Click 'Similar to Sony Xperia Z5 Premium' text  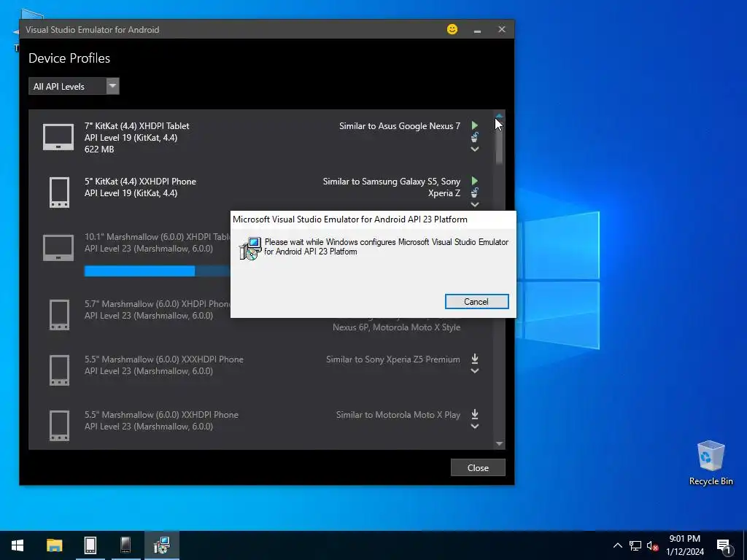click(x=393, y=359)
